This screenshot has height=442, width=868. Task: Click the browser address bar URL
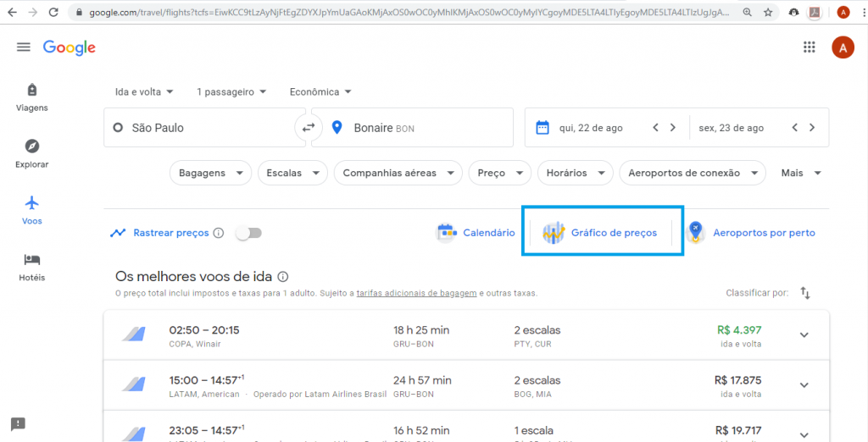coord(409,12)
